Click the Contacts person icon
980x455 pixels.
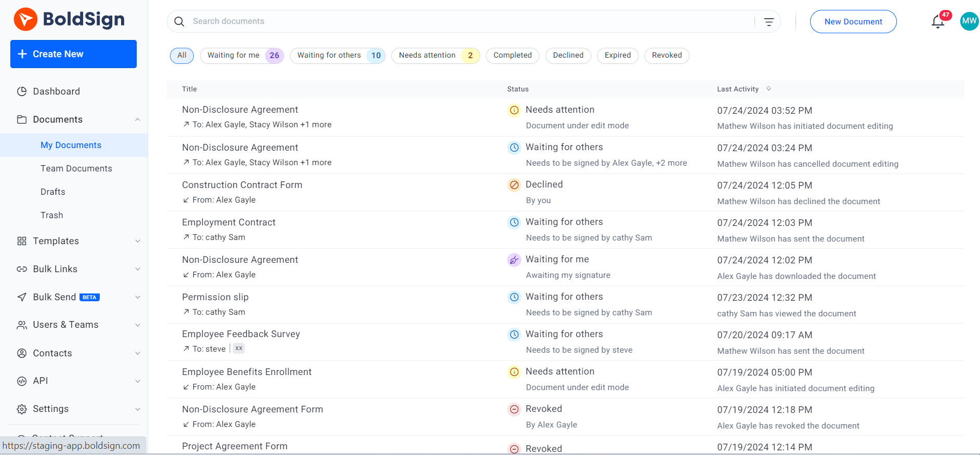pyautogui.click(x=22, y=353)
